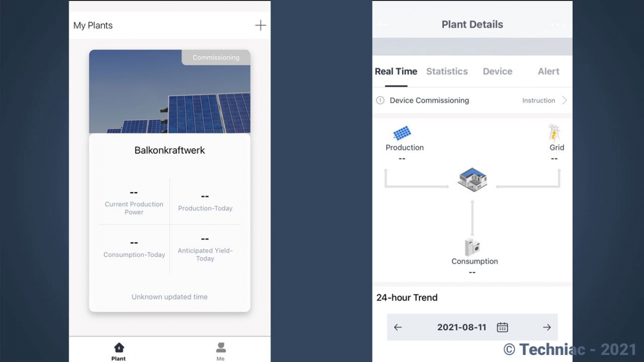Switch to the Statistics tab
Viewport: 644px width, 362px height.
(x=447, y=71)
